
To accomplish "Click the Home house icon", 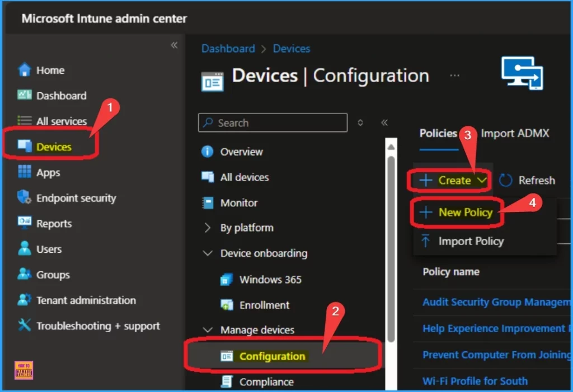I will pos(25,70).
